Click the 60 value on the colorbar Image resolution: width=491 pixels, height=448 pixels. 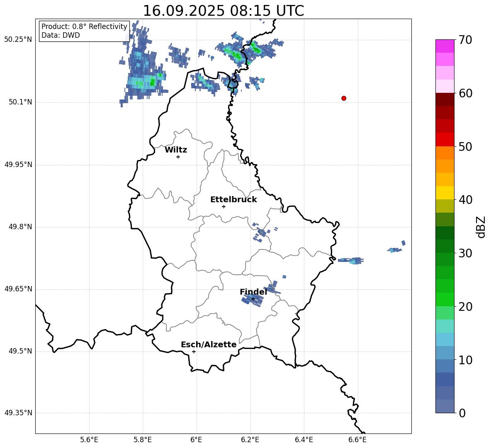tap(465, 93)
